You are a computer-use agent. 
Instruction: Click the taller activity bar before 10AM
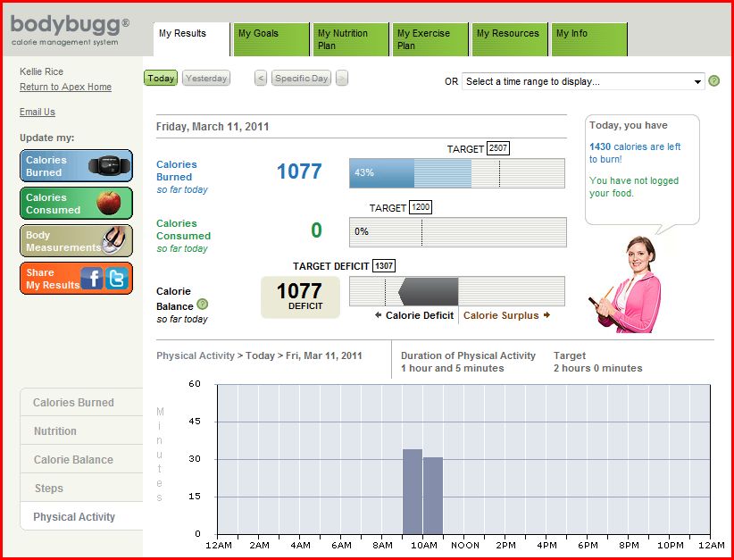[413, 491]
